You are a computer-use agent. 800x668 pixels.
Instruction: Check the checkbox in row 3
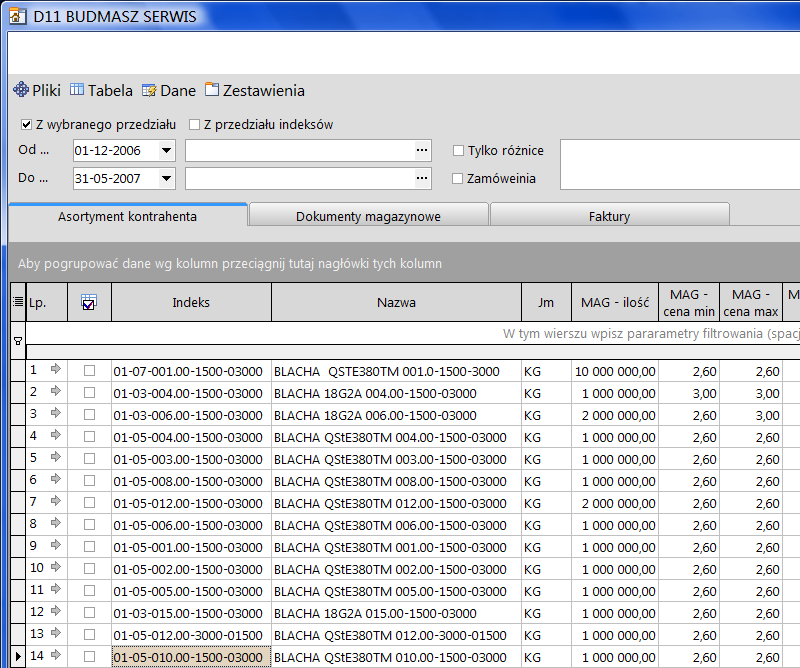coord(89,414)
